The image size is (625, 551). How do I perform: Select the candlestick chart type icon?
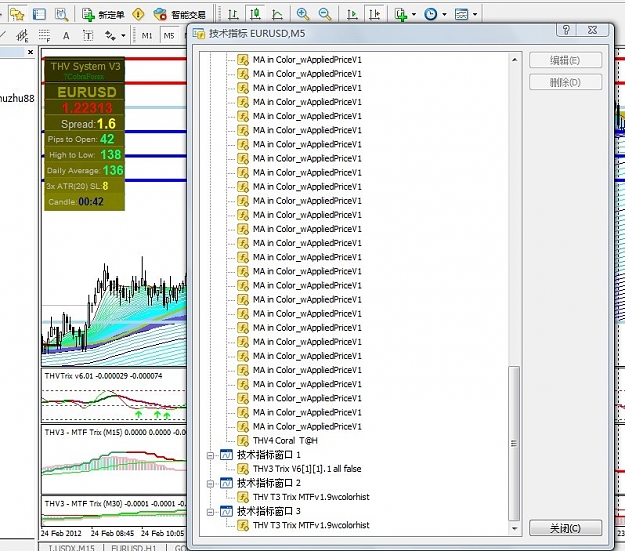(256, 14)
